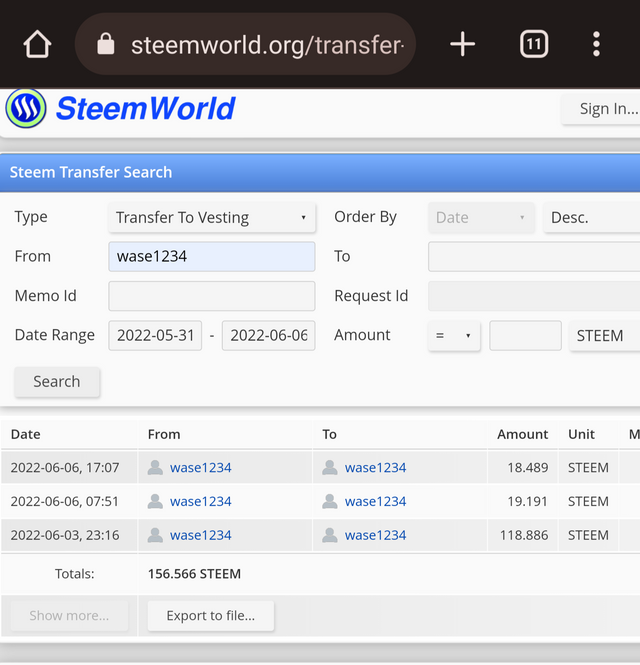Open To wase1234 link in 17:07 row
This screenshot has height=665, width=640.
(x=375, y=468)
